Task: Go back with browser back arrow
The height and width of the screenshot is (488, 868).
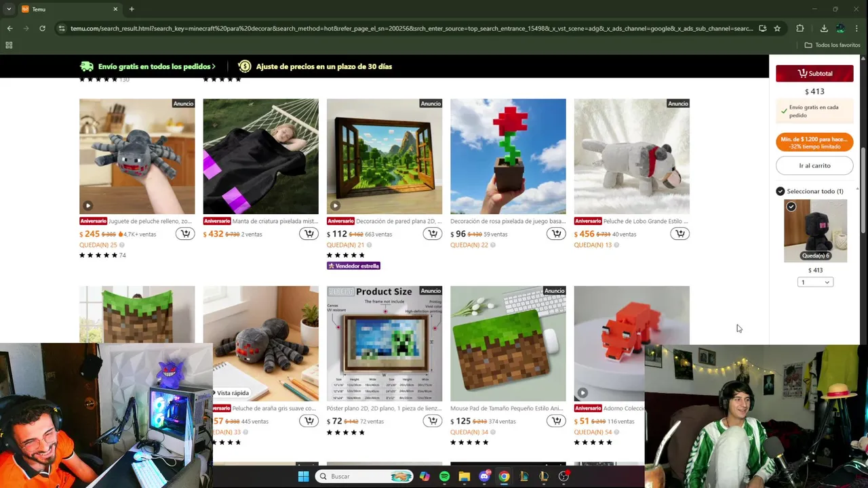Action: (9, 28)
